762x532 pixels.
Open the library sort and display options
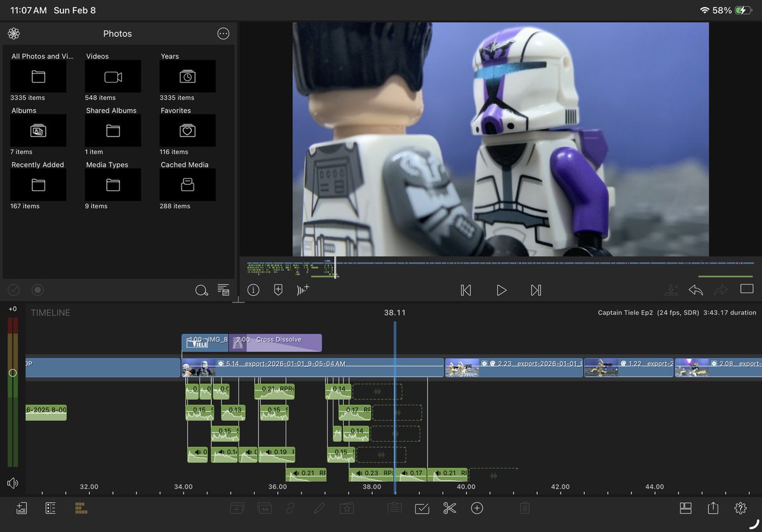pyautogui.click(x=223, y=290)
